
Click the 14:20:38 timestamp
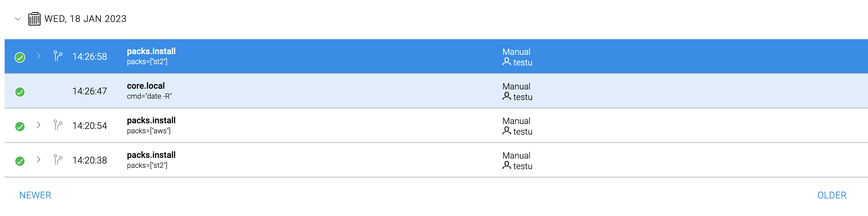(90, 160)
